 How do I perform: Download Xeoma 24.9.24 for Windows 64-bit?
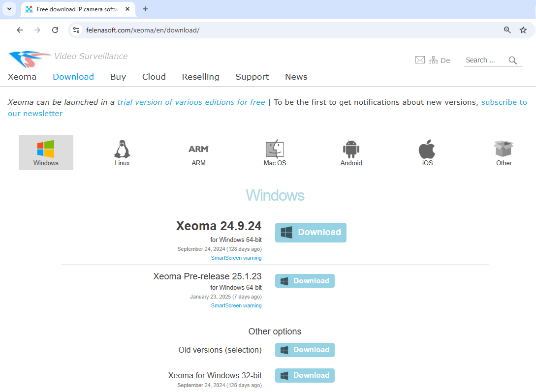311,233
